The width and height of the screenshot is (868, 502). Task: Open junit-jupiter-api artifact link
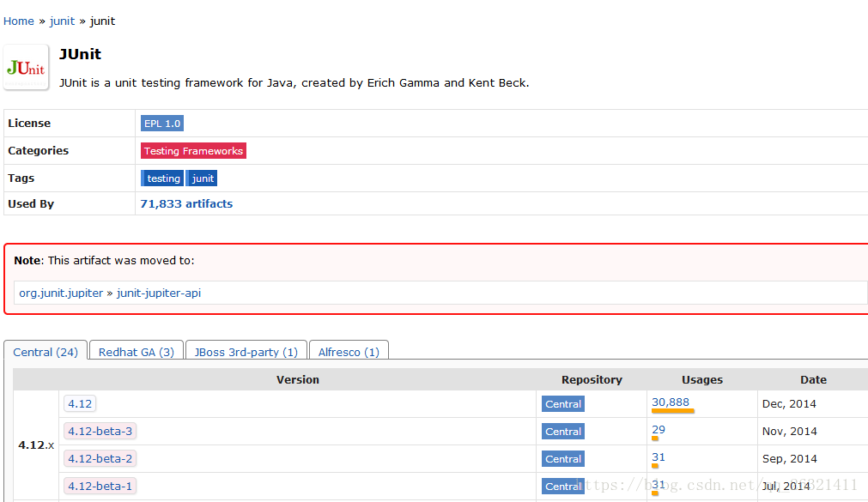click(x=159, y=293)
